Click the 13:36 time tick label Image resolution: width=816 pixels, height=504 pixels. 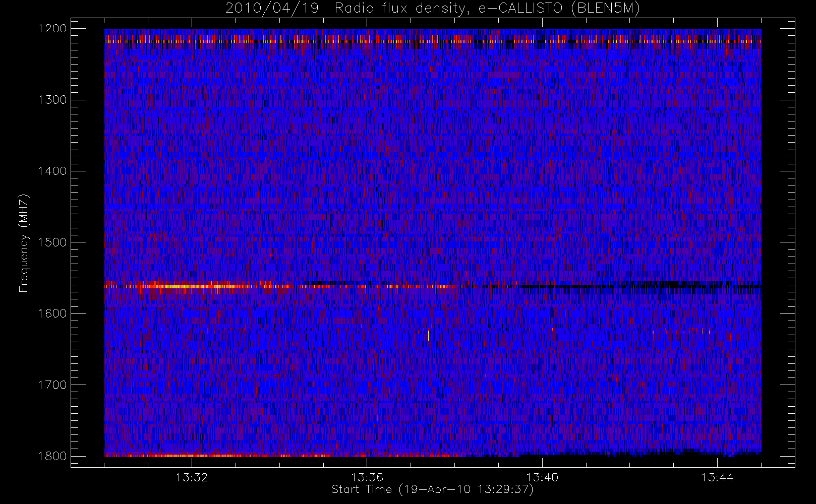[x=367, y=477]
